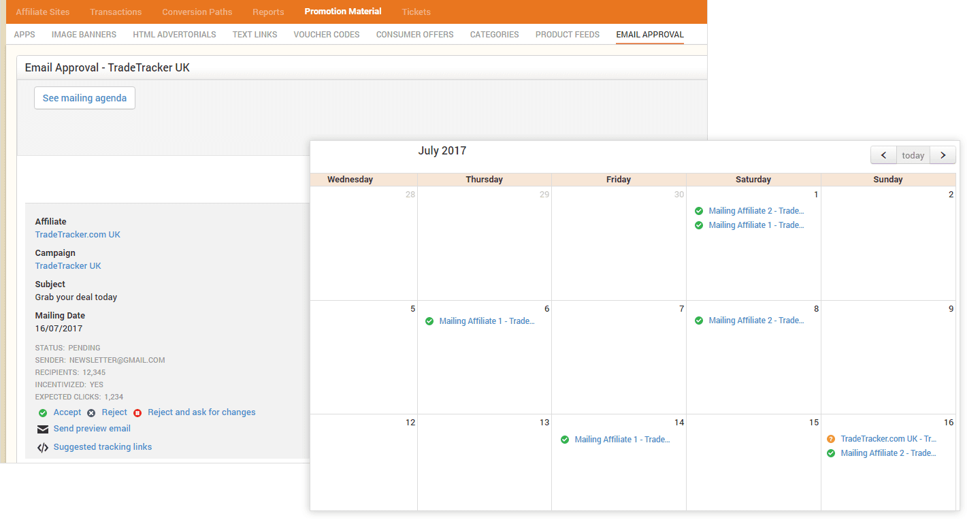The image size is (980, 524).
Task: Click the subject text Grab your deal today
Action: tap(76, 297)
